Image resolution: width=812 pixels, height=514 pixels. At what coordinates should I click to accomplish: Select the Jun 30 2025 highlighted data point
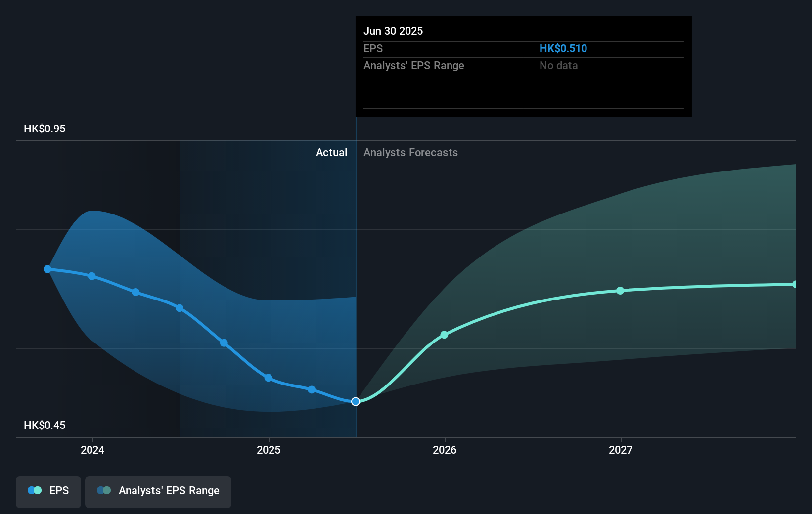356,401
